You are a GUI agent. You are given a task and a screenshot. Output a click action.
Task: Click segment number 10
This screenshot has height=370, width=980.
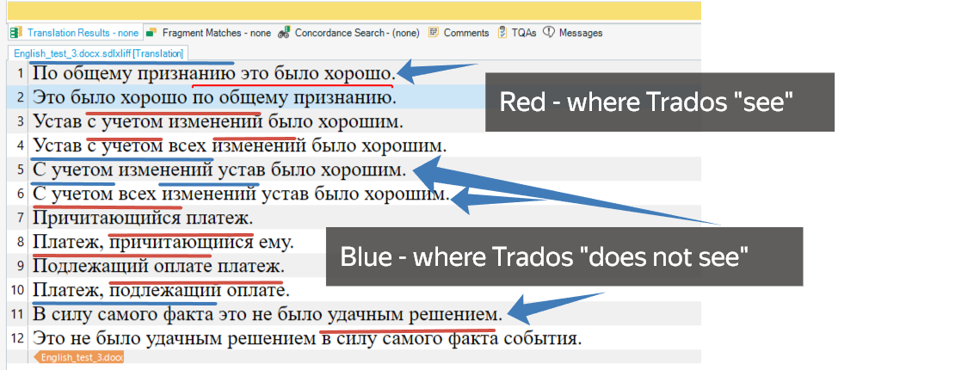pos(19,290)
